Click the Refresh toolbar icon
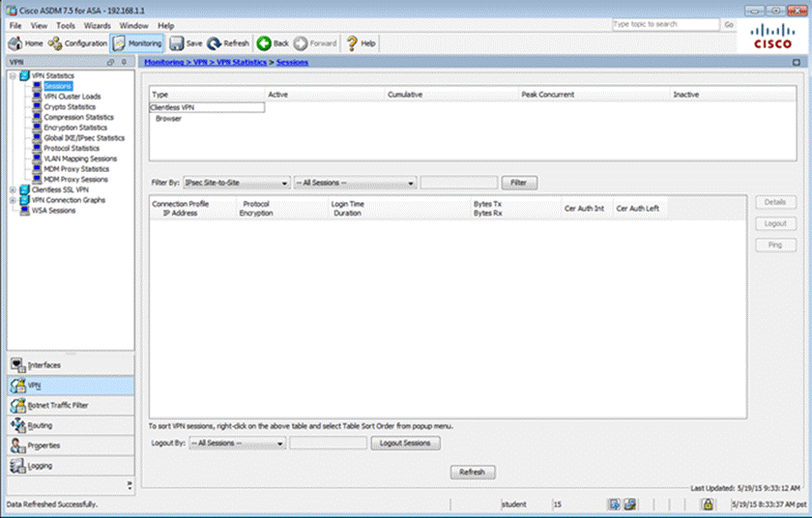The width and height of the screenshot is (812, 518). tap(216, 43)
